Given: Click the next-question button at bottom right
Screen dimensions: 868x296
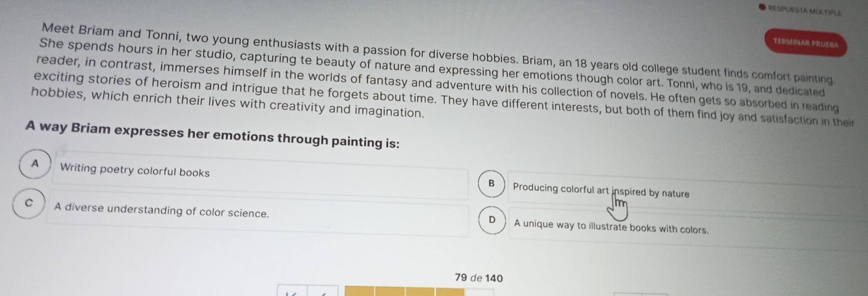Looking at the screenshot, I should click(628, 294).
